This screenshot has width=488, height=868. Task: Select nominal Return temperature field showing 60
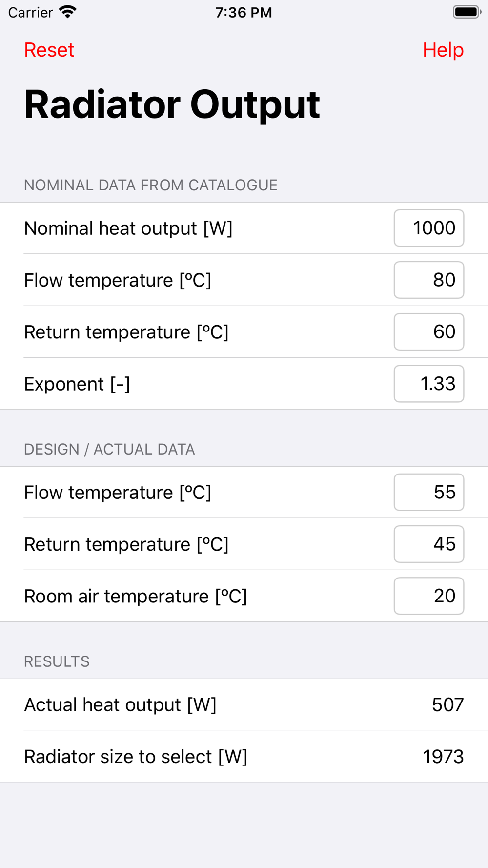(x=428, y=331)
